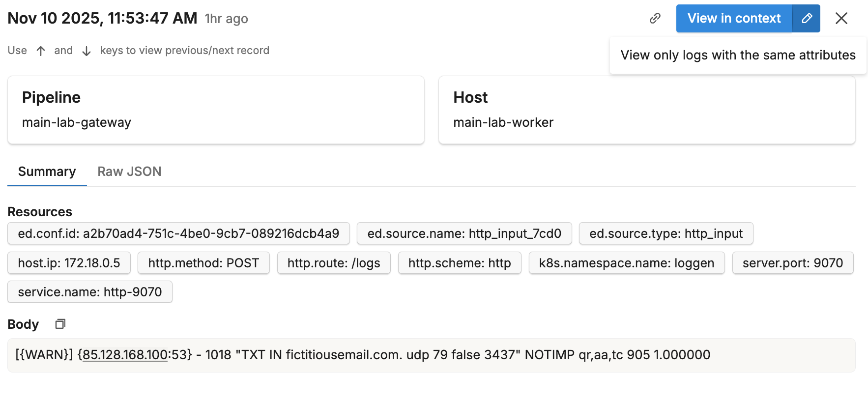Select the http.route /logs tag
This screenshot has height=401, width=868.
pyautogui.click(x=334, y=263)
